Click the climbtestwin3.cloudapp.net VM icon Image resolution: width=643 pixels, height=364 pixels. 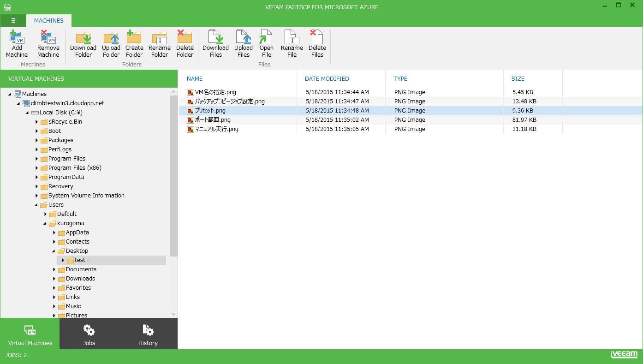pyautogui.click(x=26, y=103)
